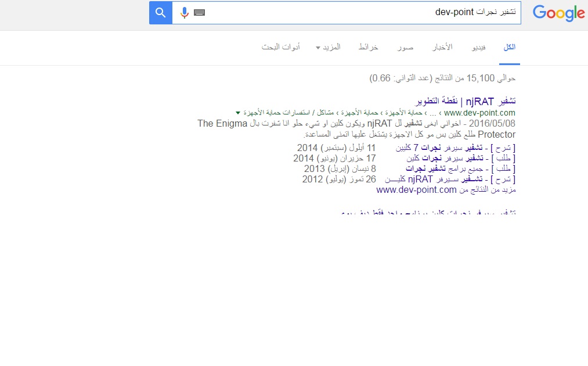Click more results from www.dev-point.com link
This screenshot has width=588, height=366.
coord(446,190)
